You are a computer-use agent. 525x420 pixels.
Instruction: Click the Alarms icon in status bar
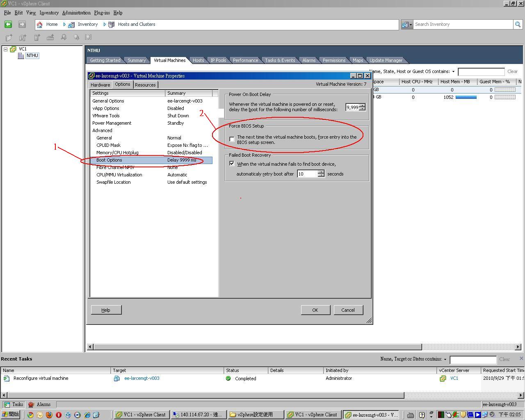(x=31, y=404)
